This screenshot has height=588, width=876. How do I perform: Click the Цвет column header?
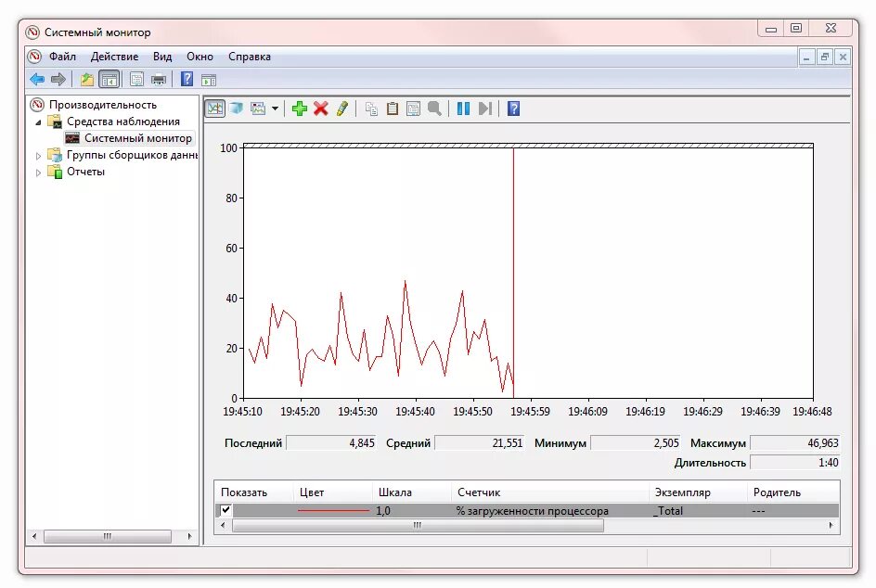coord(332,492)
